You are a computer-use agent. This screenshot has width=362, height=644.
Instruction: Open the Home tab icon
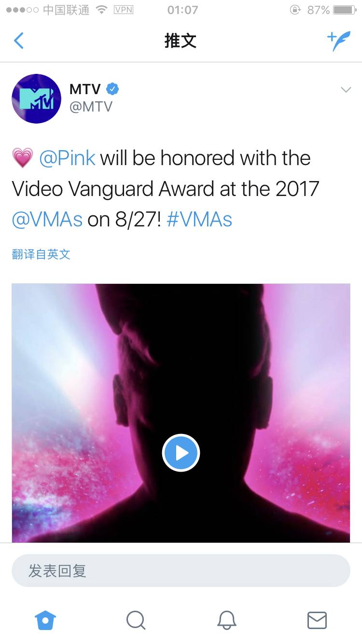pyautogui.click(x=45, y=620)
